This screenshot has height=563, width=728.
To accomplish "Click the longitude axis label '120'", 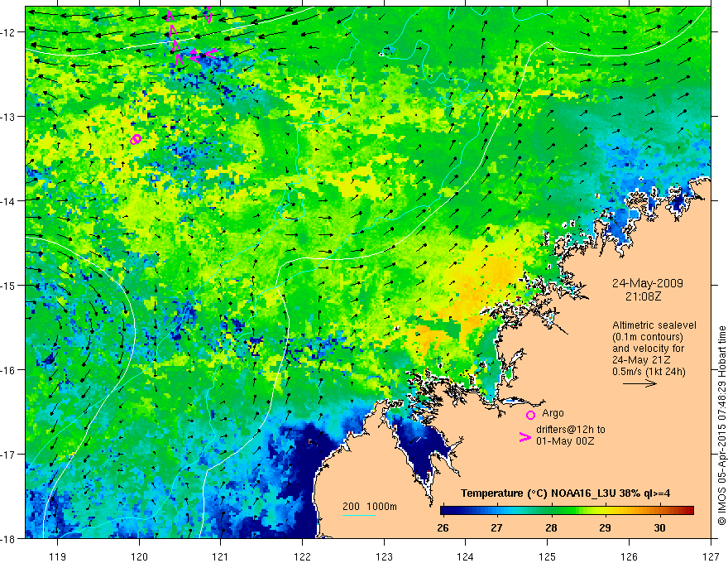I will coord(139,556).
